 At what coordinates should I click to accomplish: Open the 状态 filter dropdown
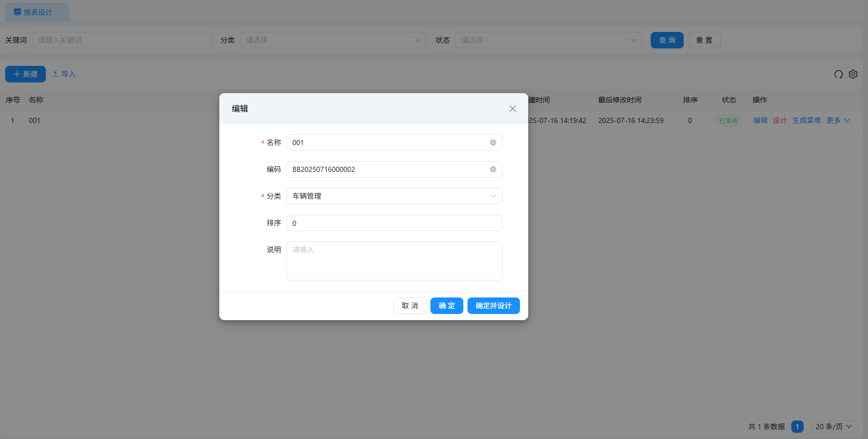point(548,40)
